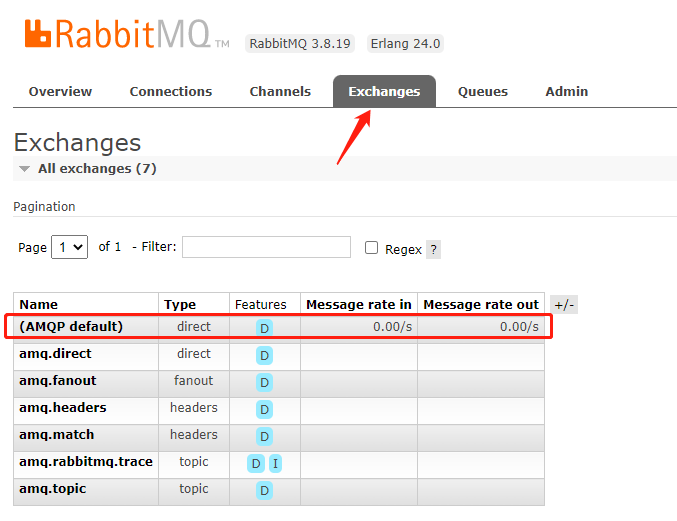Open the amq.headers exchange

pyautogui.click(x=63, y=407)
